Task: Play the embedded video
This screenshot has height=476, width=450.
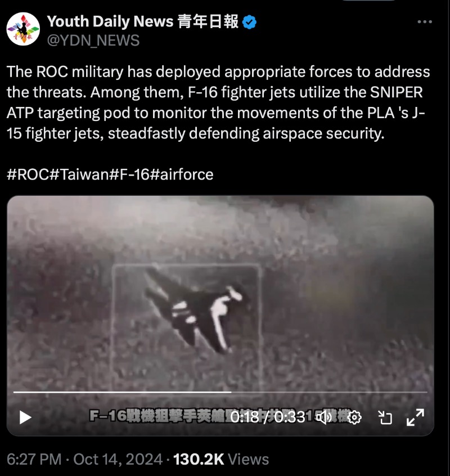Action: pyautogui.click(x=25, y=417)
